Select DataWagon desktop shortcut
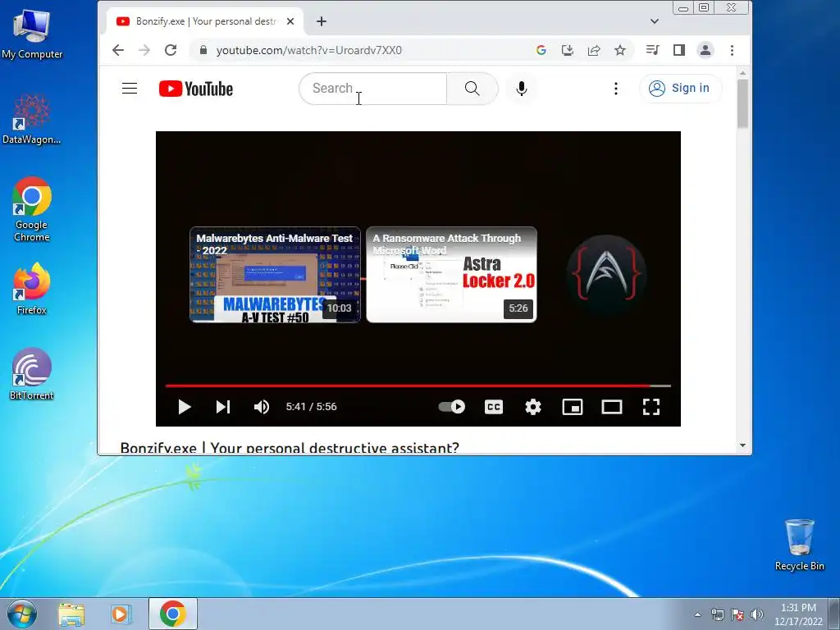Viewport: 840px width, 630px height. pos(32,119)
